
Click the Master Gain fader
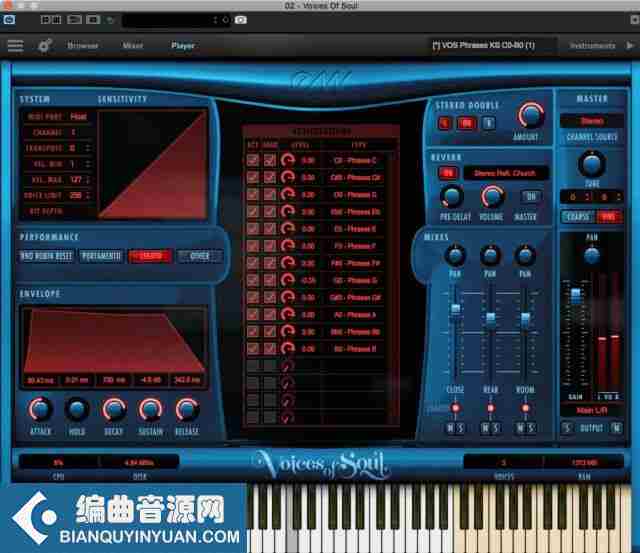[576, 295]
